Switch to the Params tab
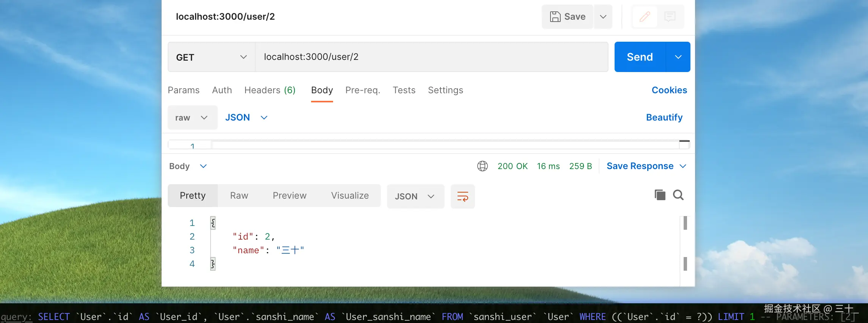868x323 pixels. 184,90
